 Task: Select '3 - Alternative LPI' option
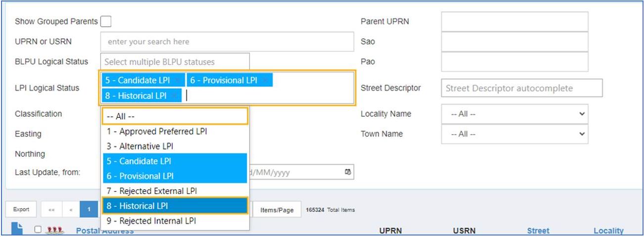(x=174, y=146)
